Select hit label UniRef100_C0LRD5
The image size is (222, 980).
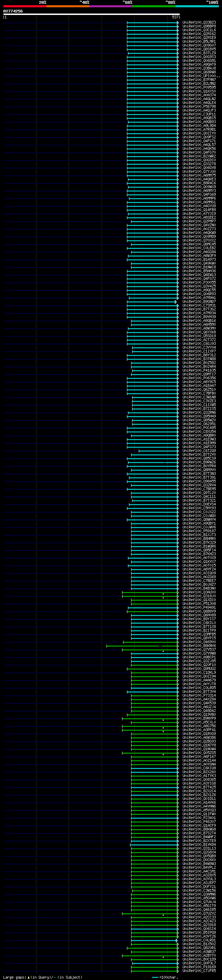pos(199,688)
